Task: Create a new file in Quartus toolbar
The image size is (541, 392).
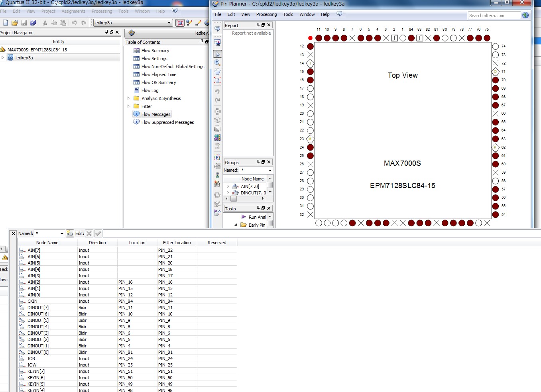Action: pos(5,23)
